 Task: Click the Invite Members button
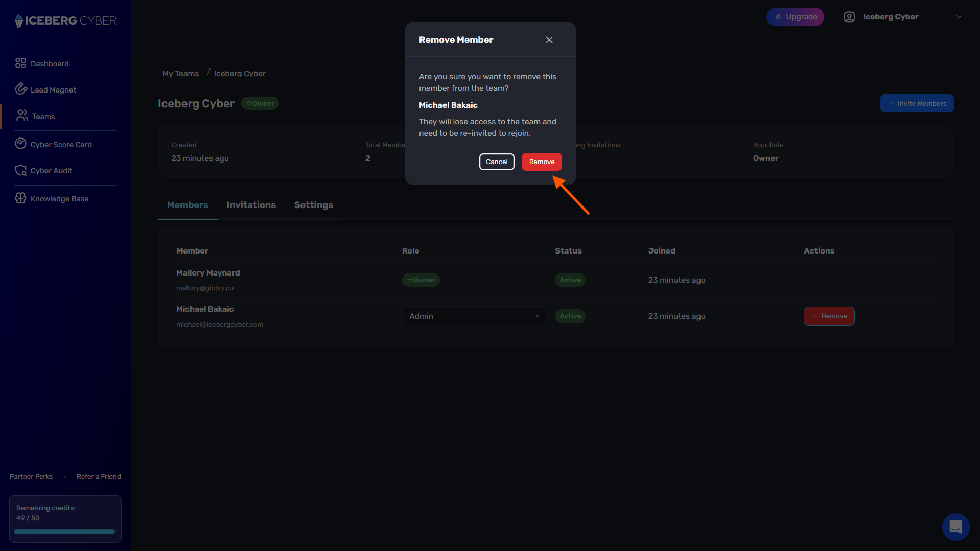point(917,103)
